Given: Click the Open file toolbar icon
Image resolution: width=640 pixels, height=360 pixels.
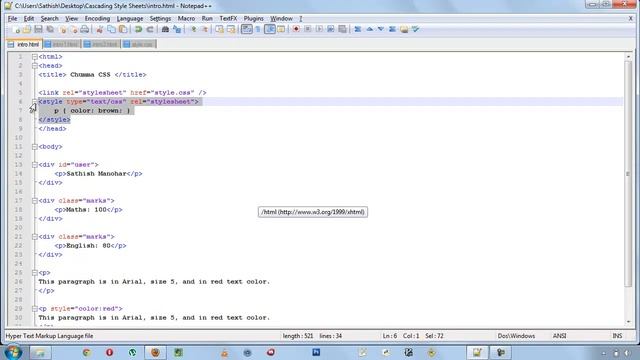Looking at the screenshot, I should click(27, 29).
